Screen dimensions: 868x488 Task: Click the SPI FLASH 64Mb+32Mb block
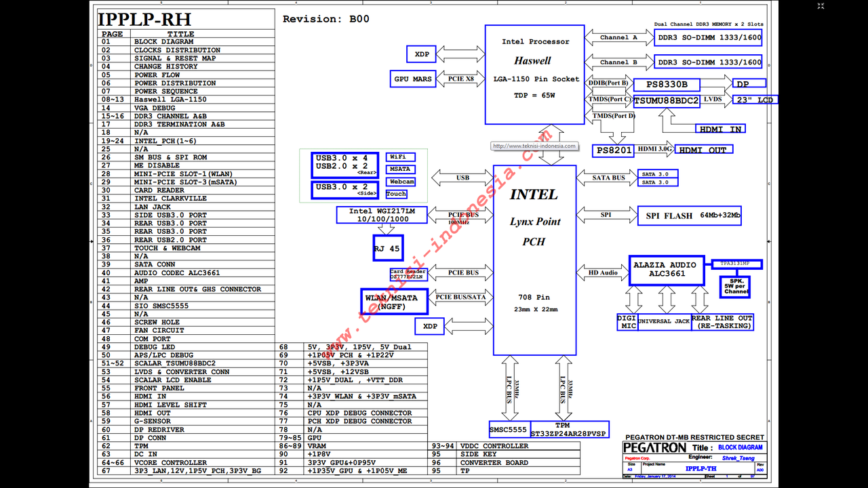click(689, 216)
